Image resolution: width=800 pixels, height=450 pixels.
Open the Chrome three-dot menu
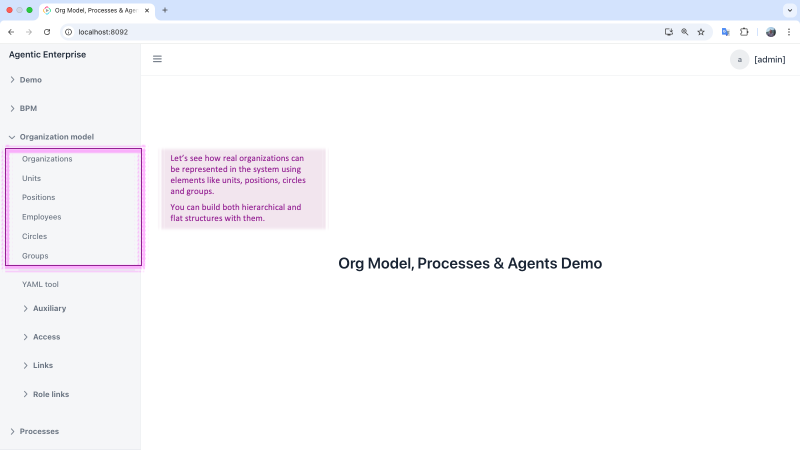tap(789, 32)
